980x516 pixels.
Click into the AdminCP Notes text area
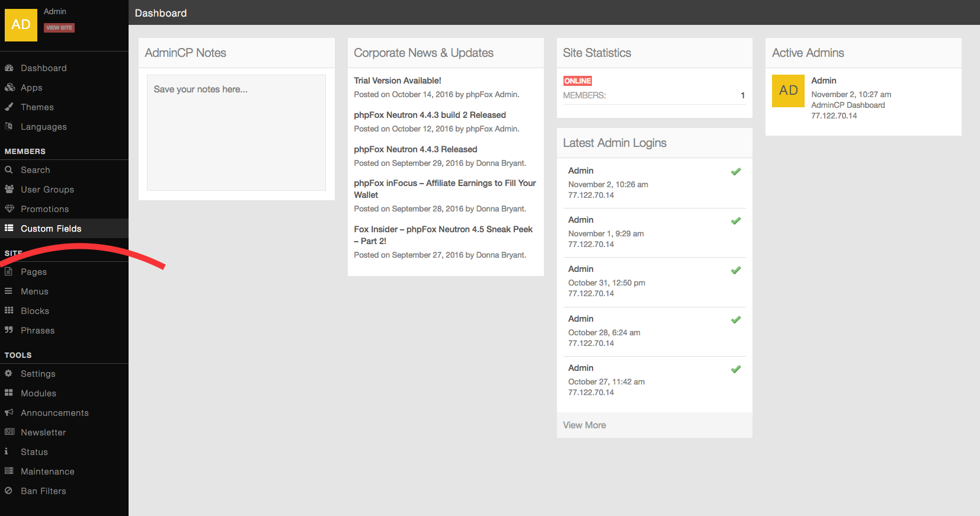[x=236, y=133]
